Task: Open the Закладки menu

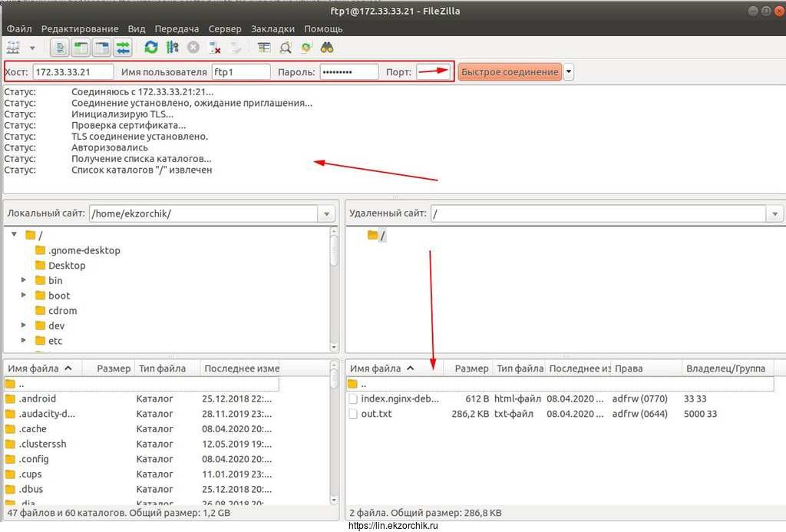Action: point(272,28)
